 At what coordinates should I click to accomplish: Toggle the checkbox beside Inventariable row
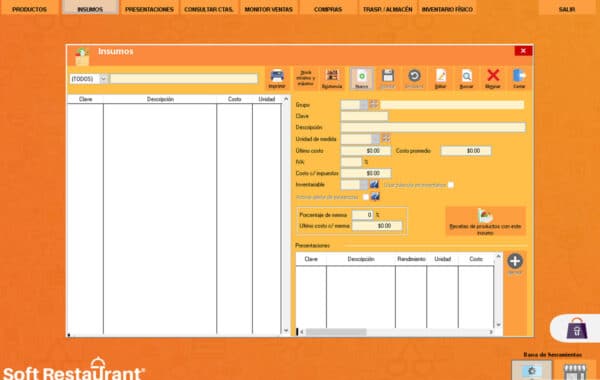451,185
